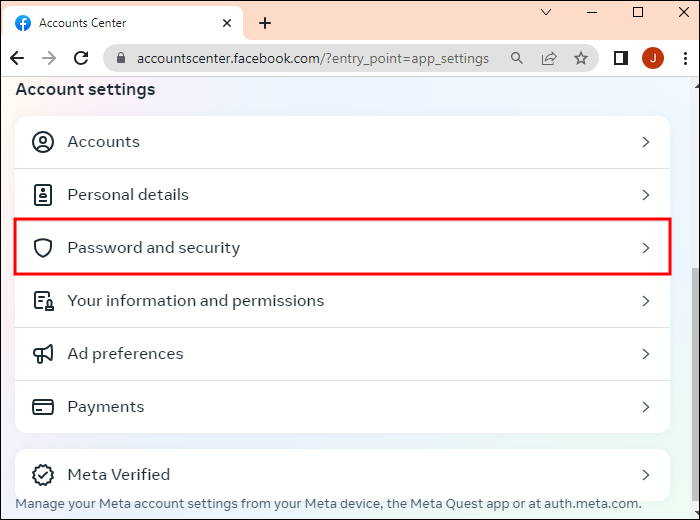This screenshot has width=700, height=520.
Task: Open a new browser tab
Action: (265, 23)
